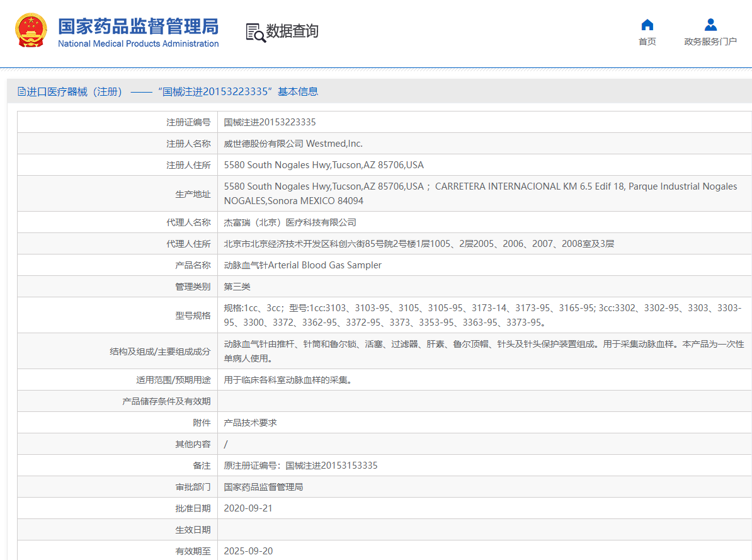The height and width of the screenshot is (560, 752).
Task: Select 国家药品监督管理局 approval department value
Action: click(264, 487)
